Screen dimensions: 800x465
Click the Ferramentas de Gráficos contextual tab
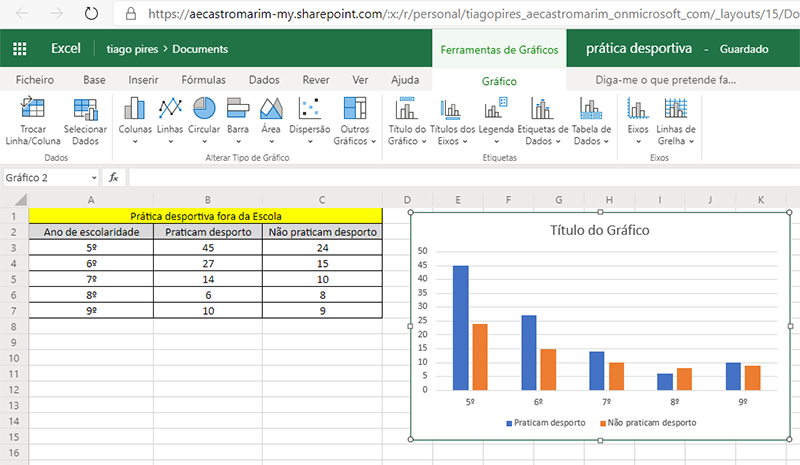(499, 50)
